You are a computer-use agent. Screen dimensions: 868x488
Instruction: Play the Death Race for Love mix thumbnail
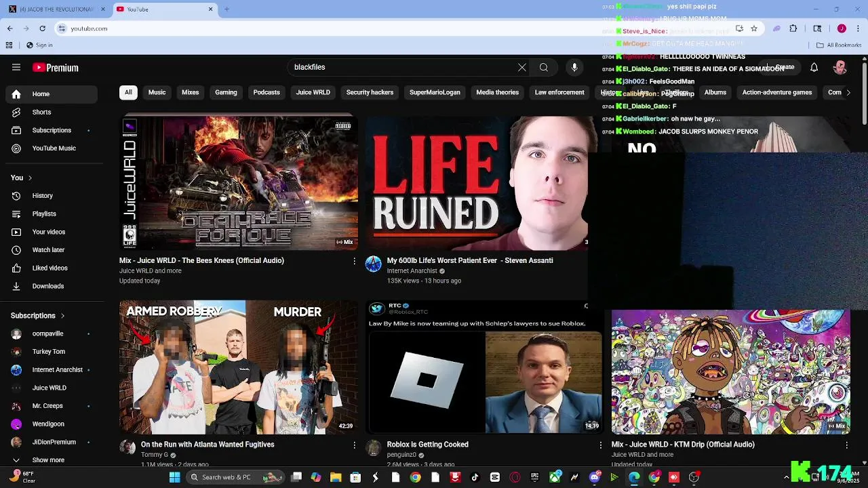pyautogui.click(x=239, y=183)
